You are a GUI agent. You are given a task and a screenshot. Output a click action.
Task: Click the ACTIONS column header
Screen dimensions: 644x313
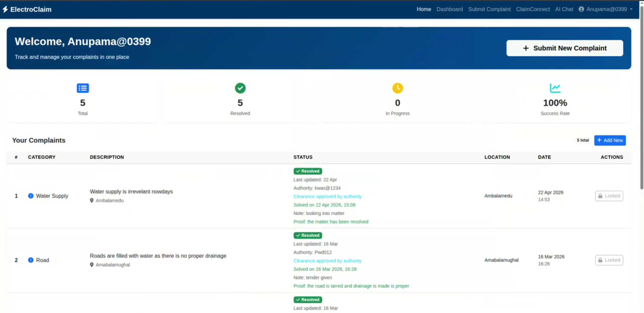point(612,157)
